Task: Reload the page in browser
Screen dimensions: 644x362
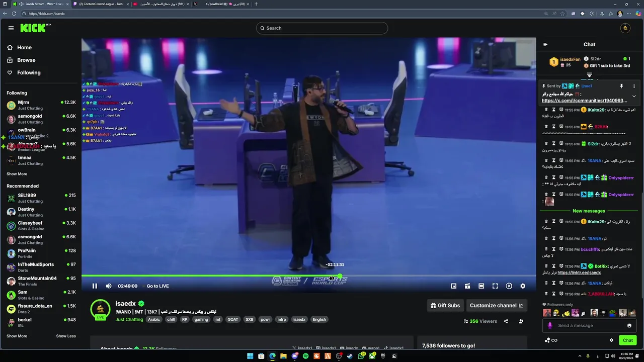Action: click(x=14, y=14)
